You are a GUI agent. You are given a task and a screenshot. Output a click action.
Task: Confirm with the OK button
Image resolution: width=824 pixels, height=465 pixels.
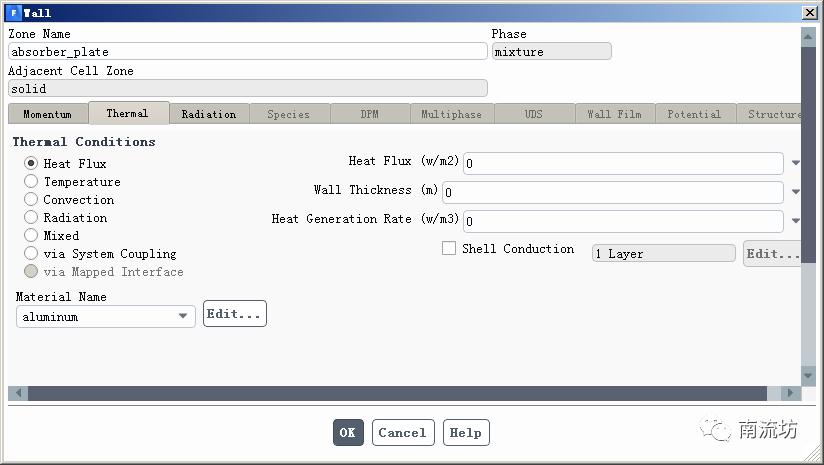coord(348,432)
